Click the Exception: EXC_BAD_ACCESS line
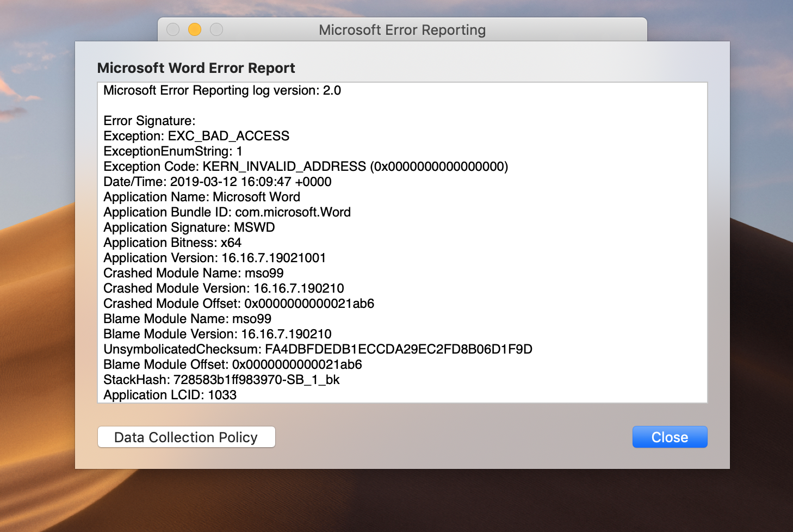Screen dimensions: 793x532 click(x=196, y=136)
